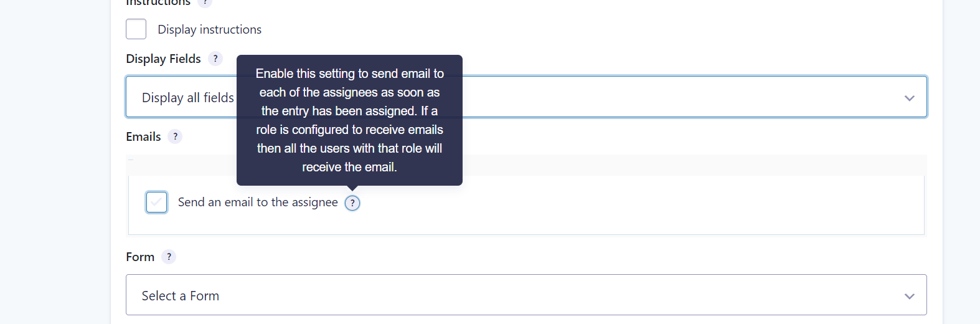The height and width of the screenshot is (324, 980).
Task: Click the gray header bar under Emails
Action: tap(526, 165)
